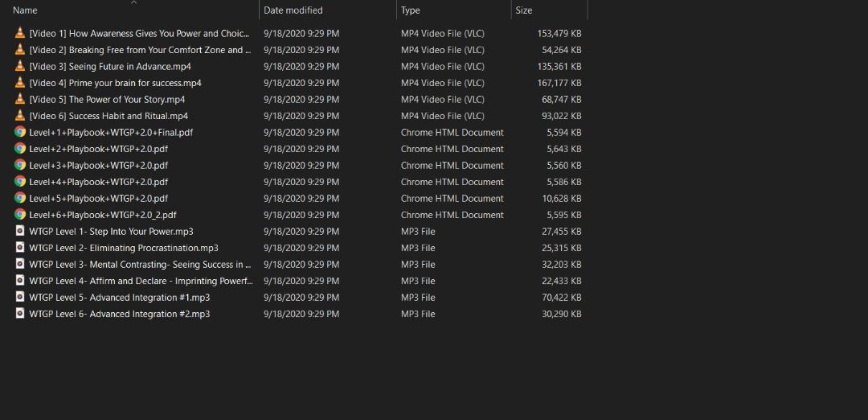Sort files by Size column
This screenshot has height=420, width=868.
[524, 10]
